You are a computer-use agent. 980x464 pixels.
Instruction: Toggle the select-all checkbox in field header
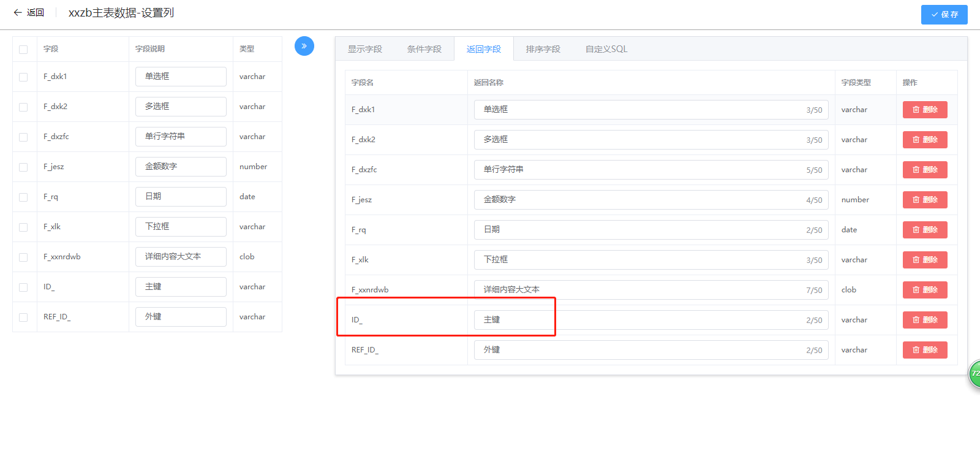coord(23,50)
